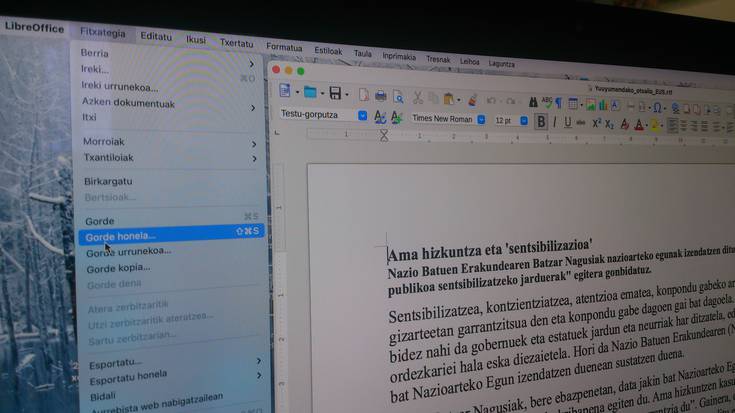Open the 12 pt font size dropdown
Screen dimensions: 735x413
tap(523, 120)
